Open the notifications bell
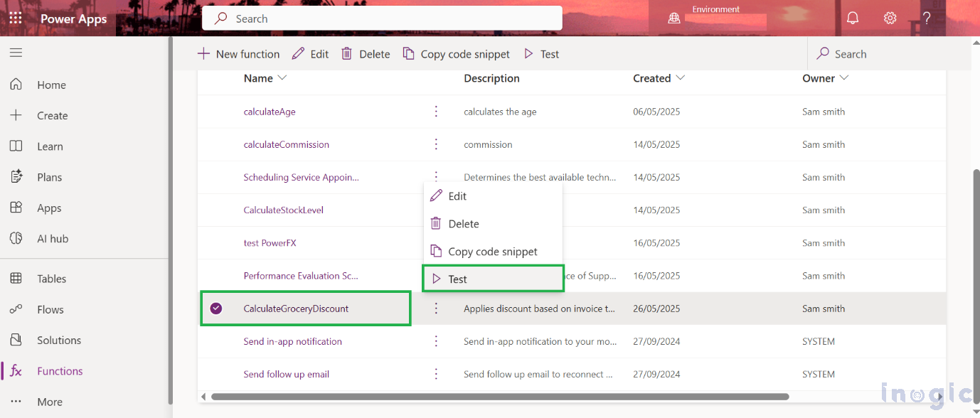 tap(852, 18)
